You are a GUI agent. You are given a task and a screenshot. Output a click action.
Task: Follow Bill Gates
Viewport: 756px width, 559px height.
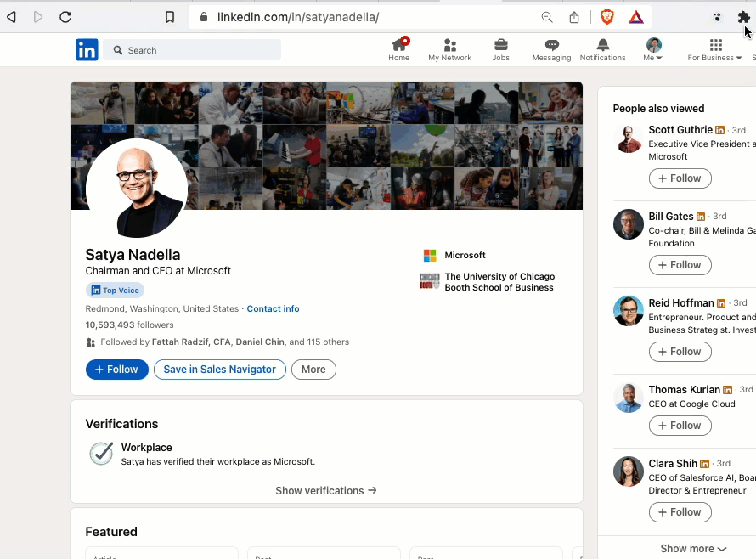coord(680,265)
